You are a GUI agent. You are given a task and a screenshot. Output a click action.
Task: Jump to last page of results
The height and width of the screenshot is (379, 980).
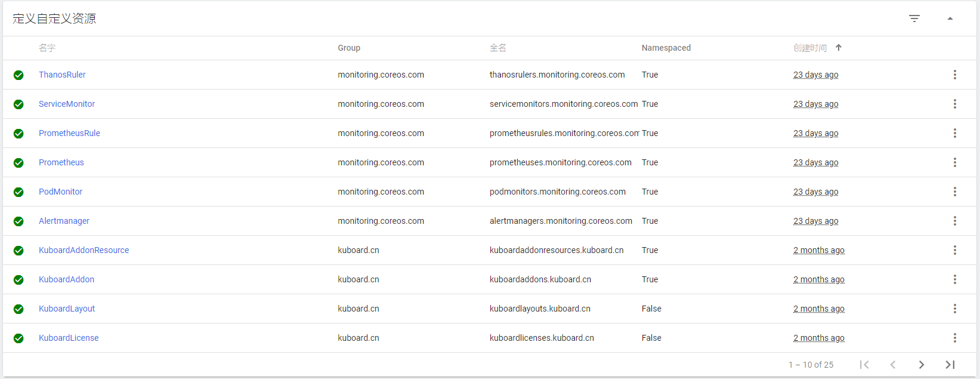(950, 365)
